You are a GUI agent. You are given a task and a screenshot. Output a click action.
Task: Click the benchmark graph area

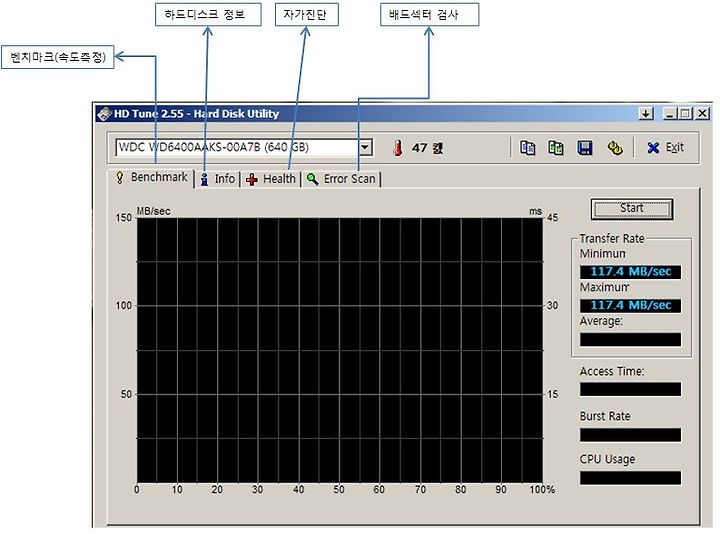[x=340, y=350]
